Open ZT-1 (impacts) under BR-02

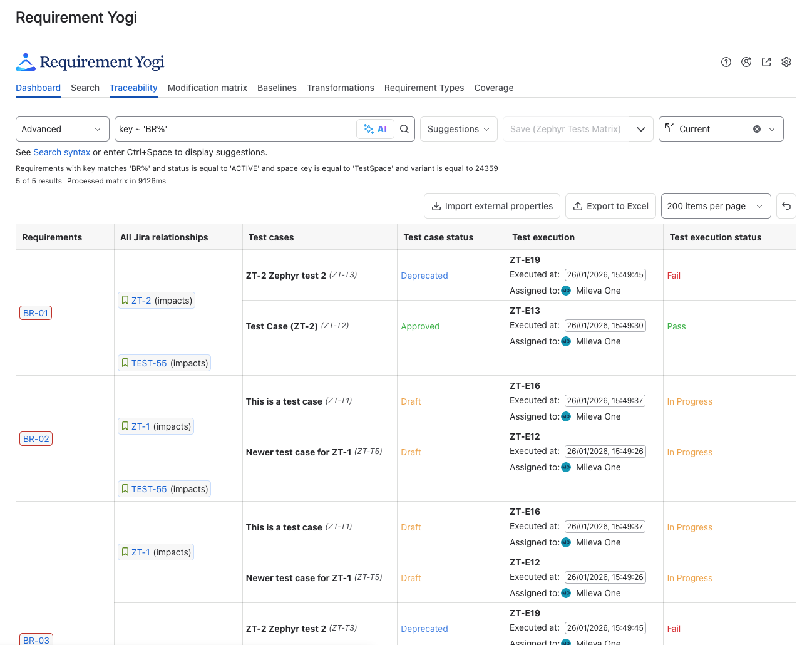(155, 426)
